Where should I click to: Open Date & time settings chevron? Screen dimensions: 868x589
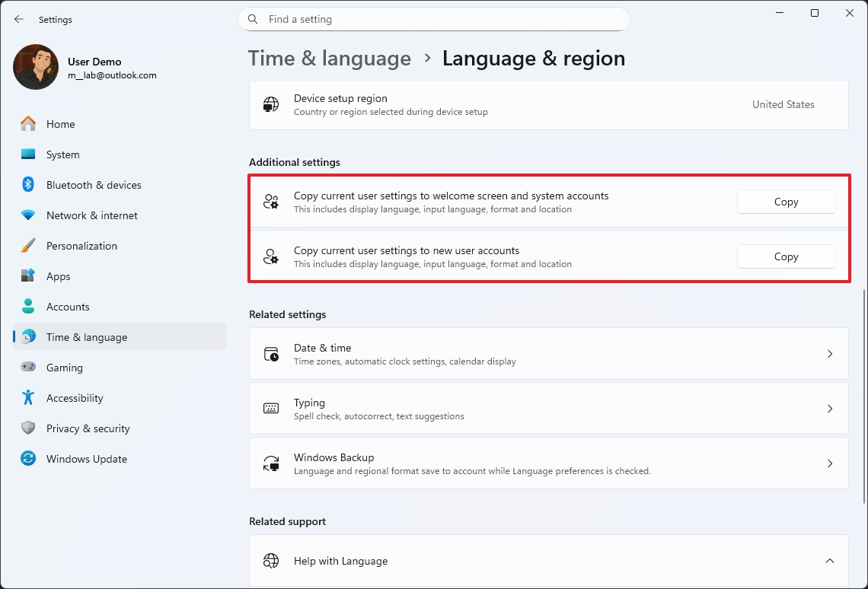point(830,354)
